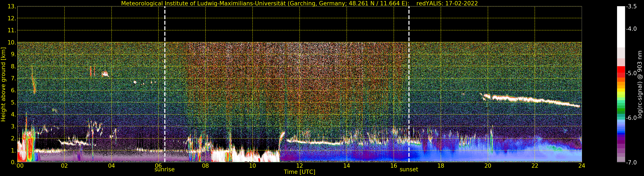The width and height of the screenshot is (644, 176).
Task: Click the colorbar tick label '-4.0'
Action: 631,29
